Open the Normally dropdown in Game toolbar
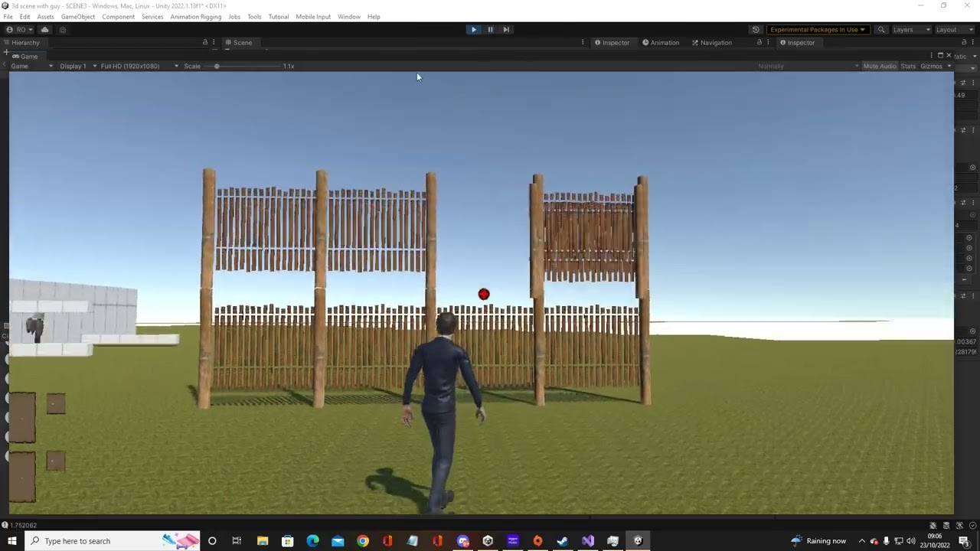 pyautogui.click(x=808, y=67)
